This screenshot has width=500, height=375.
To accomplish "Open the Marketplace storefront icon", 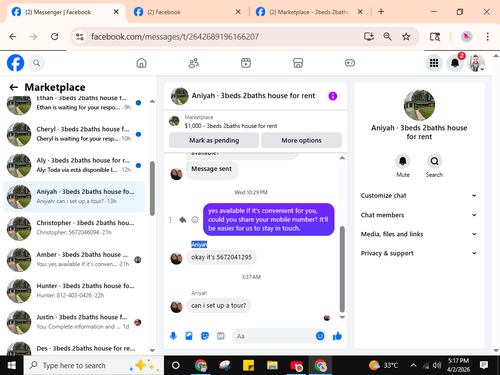I will click(298, 63).
